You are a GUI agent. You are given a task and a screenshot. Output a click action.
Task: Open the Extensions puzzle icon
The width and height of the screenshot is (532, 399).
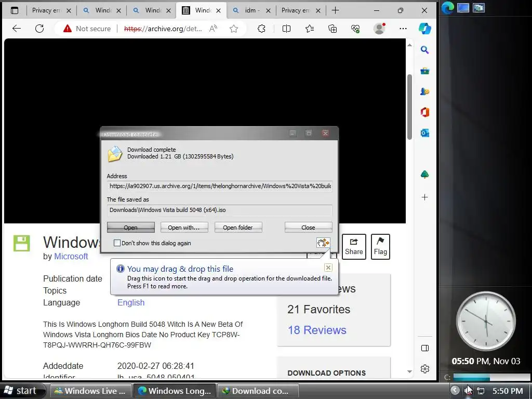tap(261, 29)
